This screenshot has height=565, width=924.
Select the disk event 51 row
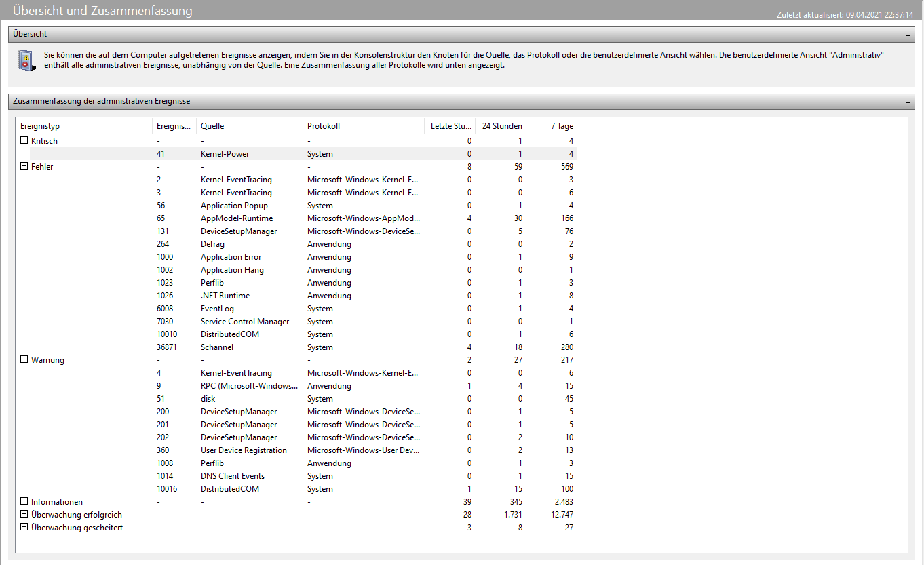coord(303,399)
